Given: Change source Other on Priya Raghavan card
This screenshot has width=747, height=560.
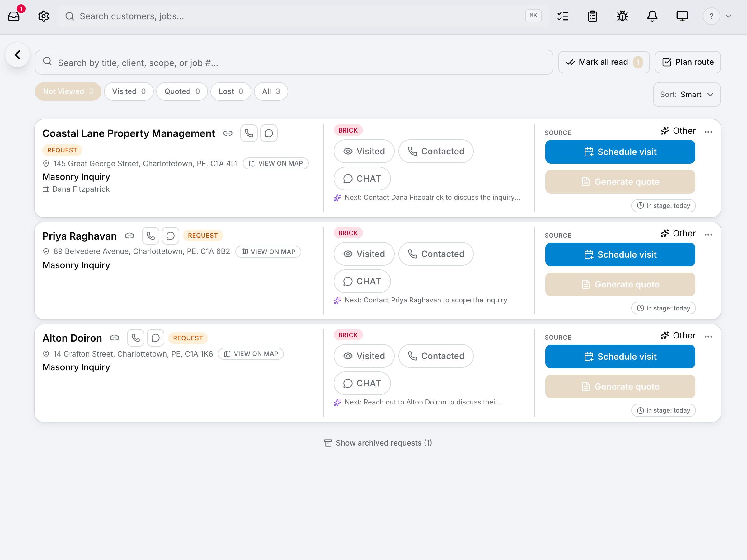Looking at the screenshot, I should pos(678,233).
